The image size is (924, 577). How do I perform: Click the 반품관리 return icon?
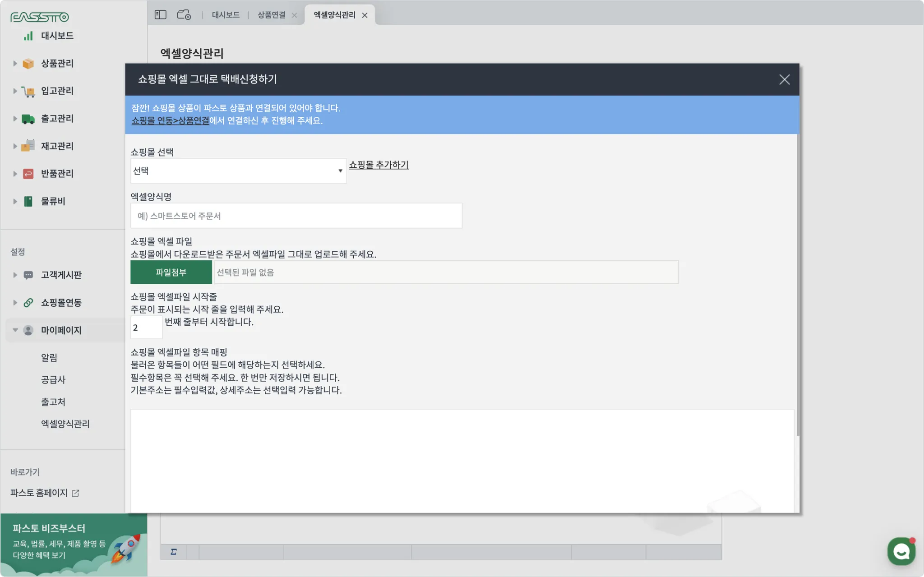tap(28, 174)
